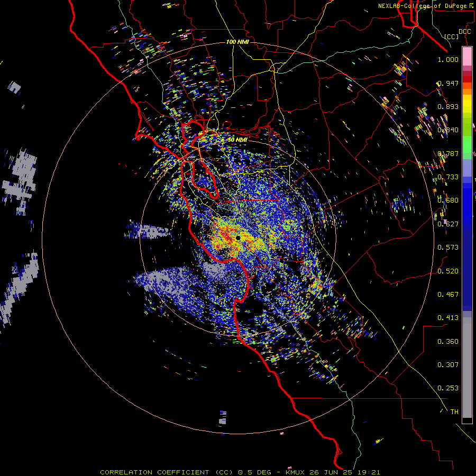Click the 0.947 scale value
This screenshot has width=476, height=476.
click(x=448, y=83)
